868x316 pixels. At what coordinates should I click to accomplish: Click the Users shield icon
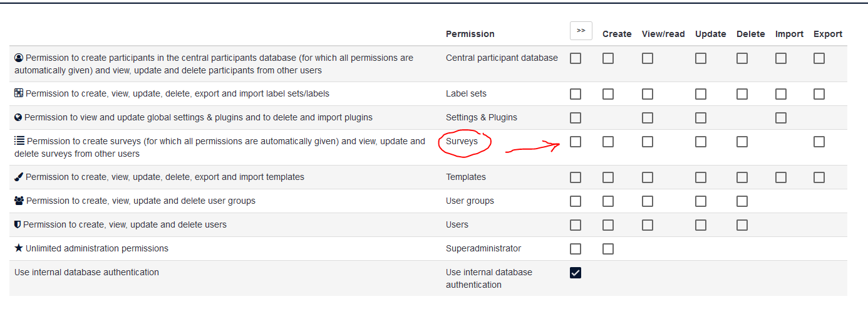click(x=18, y=224)
